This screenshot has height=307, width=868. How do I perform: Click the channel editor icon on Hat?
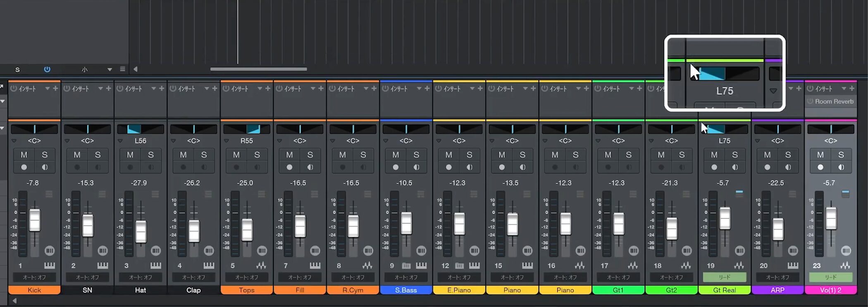156,250
